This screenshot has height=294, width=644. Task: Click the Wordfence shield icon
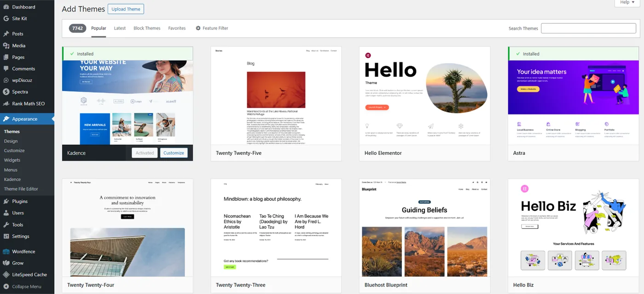[x=6, y=251]
